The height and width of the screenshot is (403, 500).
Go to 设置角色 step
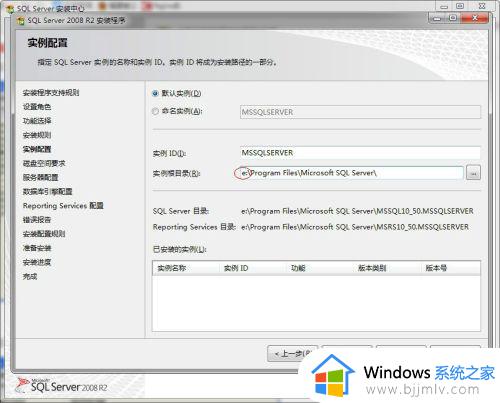pos(37,107)
